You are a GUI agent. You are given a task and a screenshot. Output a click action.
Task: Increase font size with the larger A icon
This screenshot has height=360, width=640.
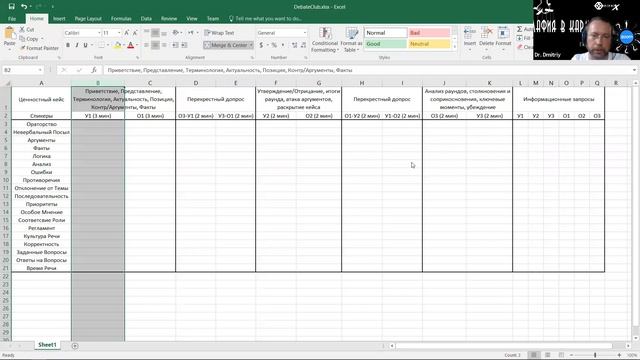(127, 33)
